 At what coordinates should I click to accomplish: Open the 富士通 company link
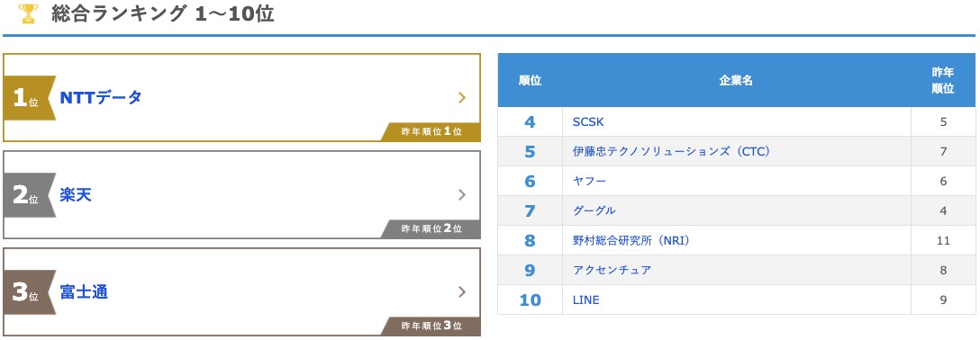pyautogui.click(x=84, y=292)
